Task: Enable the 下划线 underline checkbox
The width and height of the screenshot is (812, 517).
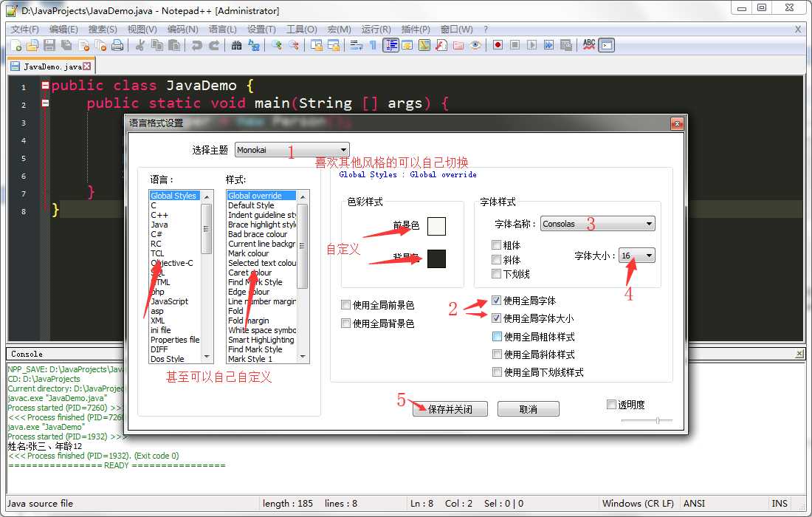Action: (x=496, y=273)
